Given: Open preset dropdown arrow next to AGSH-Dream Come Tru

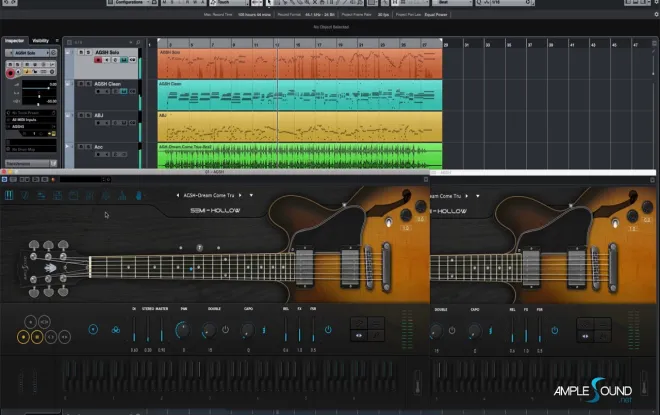Looking at the screenshot, I should click(x=251, y=195).
